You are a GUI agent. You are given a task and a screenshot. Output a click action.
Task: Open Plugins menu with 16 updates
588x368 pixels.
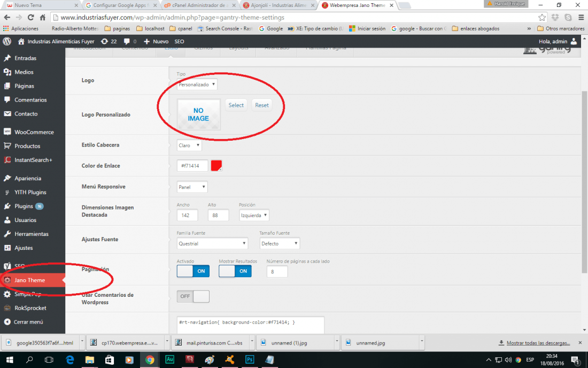coord(24,206)
